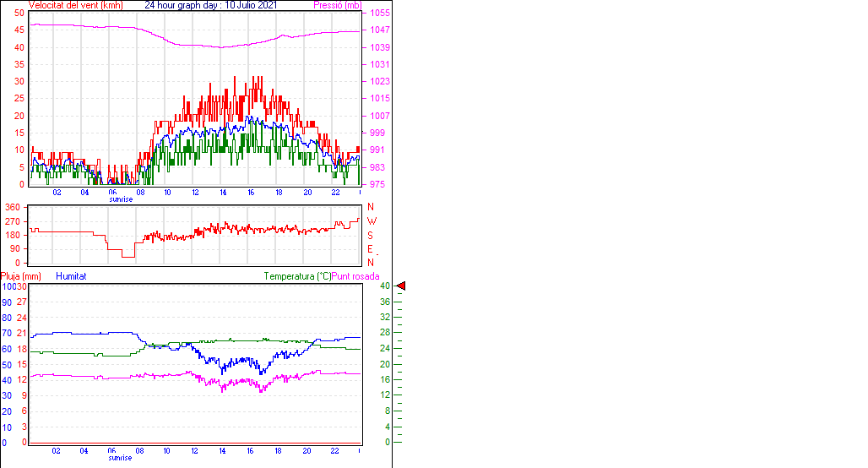868x468 pixels.
Task: Click the magenta 'Punt rosada' legend label
Action: click(355, 276)
